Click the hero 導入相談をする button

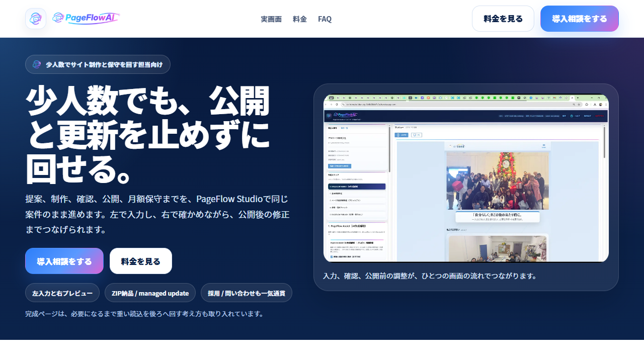[x=64, y=261]
